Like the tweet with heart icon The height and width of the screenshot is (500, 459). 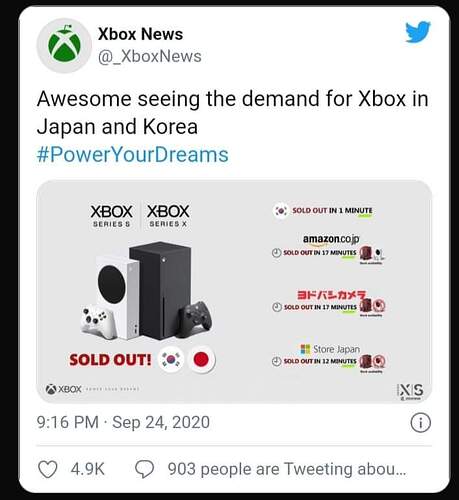(48, 469)
